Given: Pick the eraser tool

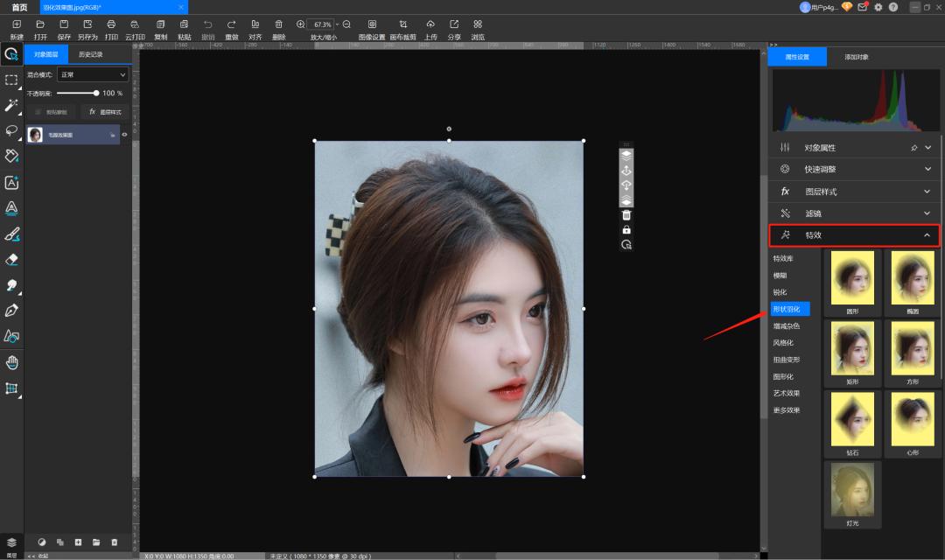Looking at the screenshot, I should click(x=11, y=259).
